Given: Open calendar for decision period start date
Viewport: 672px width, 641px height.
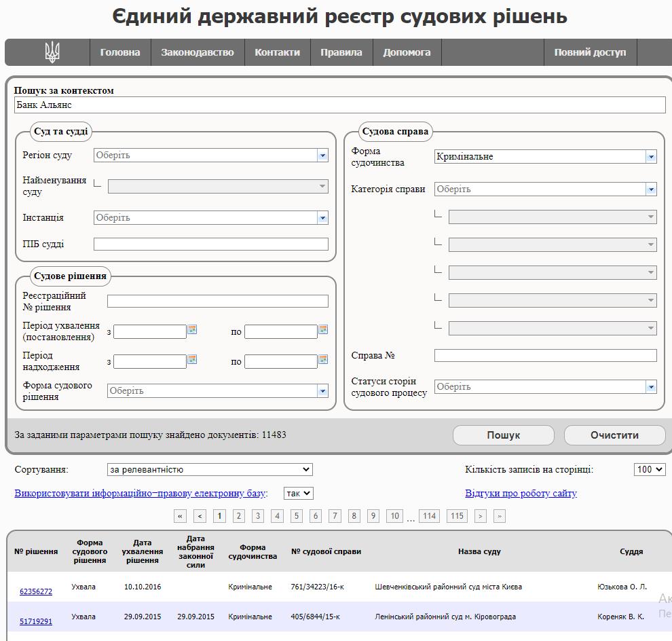Looking at the screenshot, I should [192, 329].
